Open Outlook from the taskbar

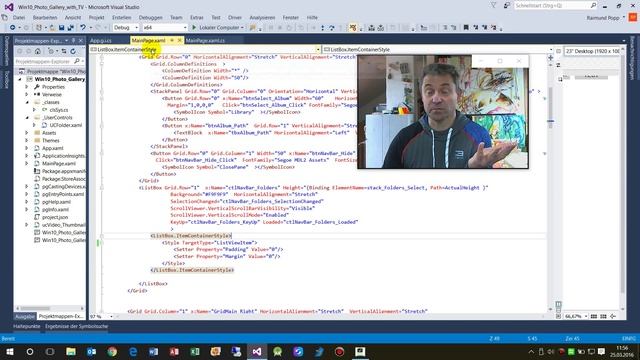click(x=91, y=351)
